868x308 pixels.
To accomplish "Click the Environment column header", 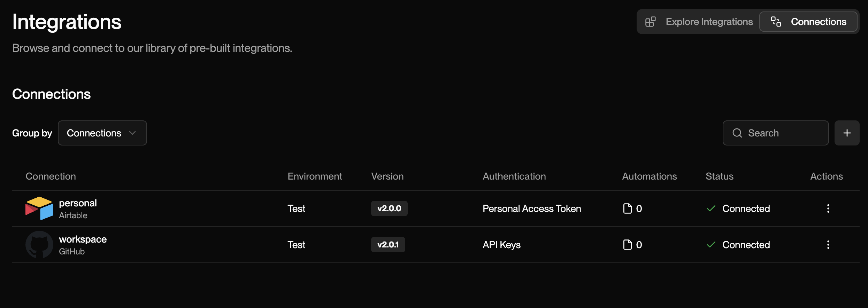I will [315, 176].
